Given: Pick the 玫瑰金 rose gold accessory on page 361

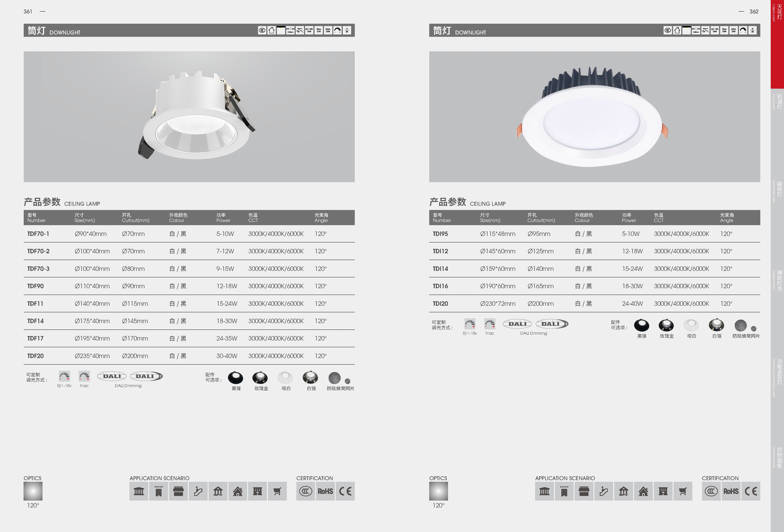Looking at the screenshot, I should click(260, 378).
